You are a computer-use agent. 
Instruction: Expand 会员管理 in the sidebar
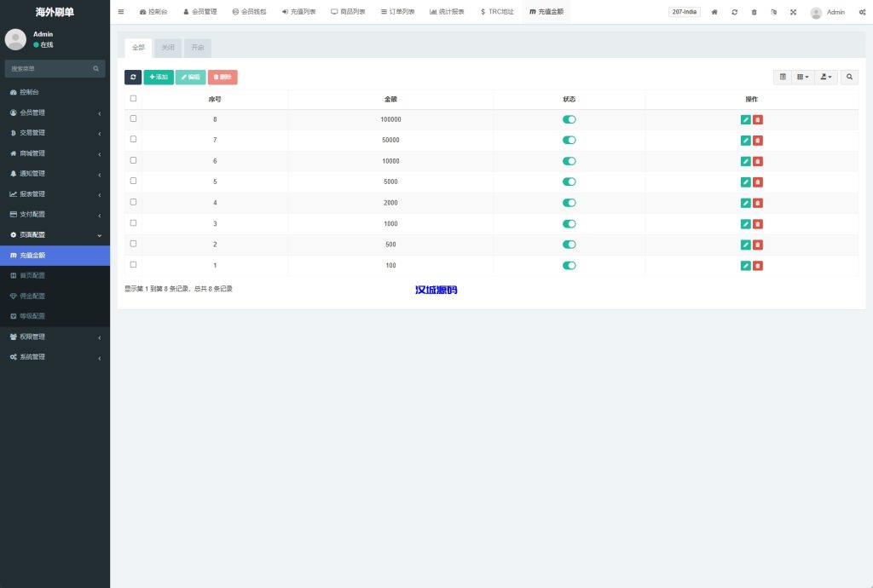[55, 112]
